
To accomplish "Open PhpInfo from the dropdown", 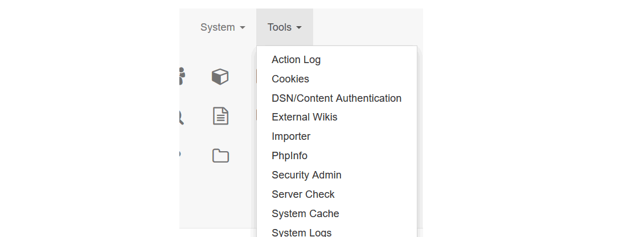I will click(290, 156).
